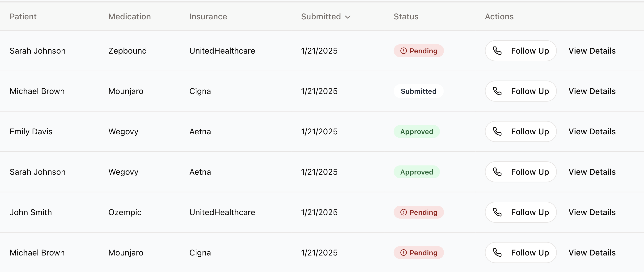Click the Status column header
This screenshot has height=272, width=644.
(x=406, y=17)
